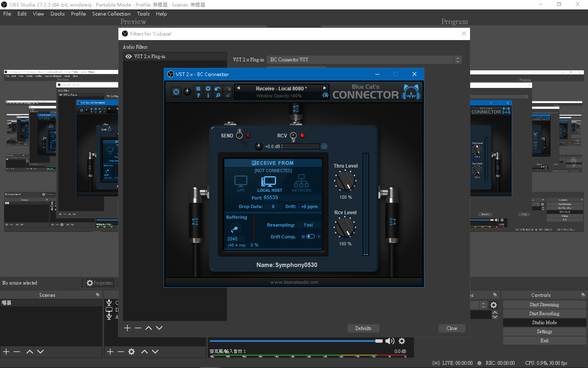Image resolution: width=588 pixels, height=368 pixels.
Task: Add an audio filter with plus button
Action: coord(127,328)
